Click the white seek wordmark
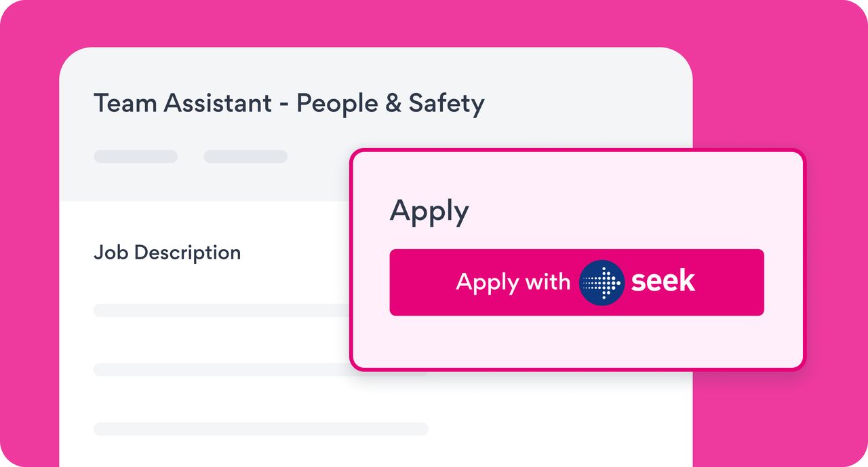 pyautogui.click(x=663, y=282)
